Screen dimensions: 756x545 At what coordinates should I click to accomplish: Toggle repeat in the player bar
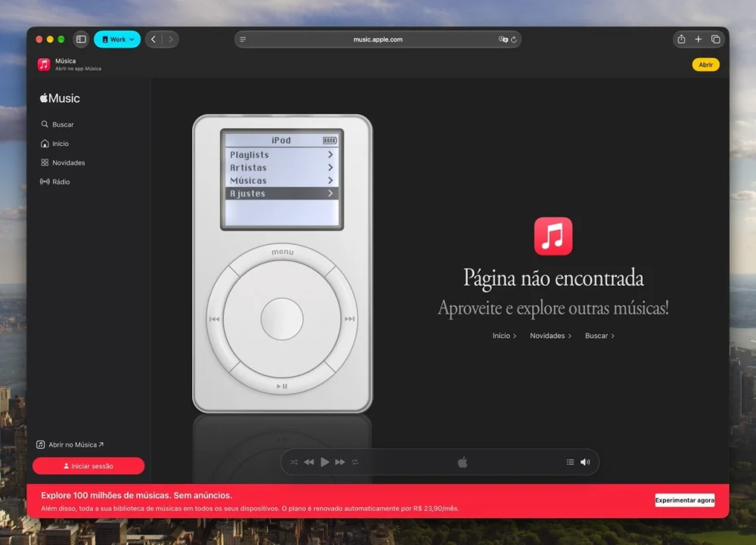pyautogui.click(x=355, y=462)
